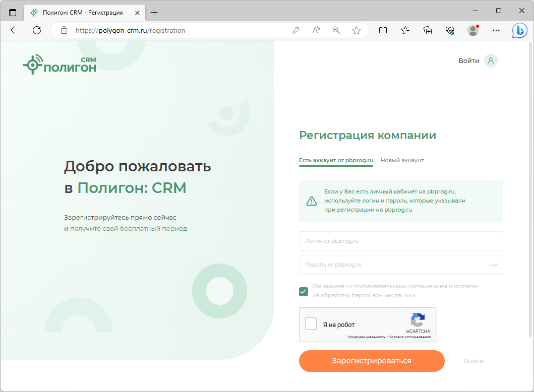
Task: Click the page vertical scrollbar
Action: (x=530, y=189)
